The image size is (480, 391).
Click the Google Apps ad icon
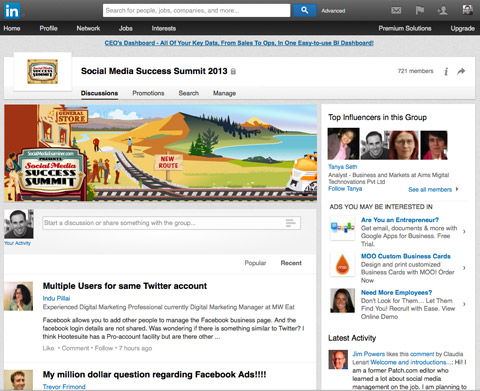342,228
